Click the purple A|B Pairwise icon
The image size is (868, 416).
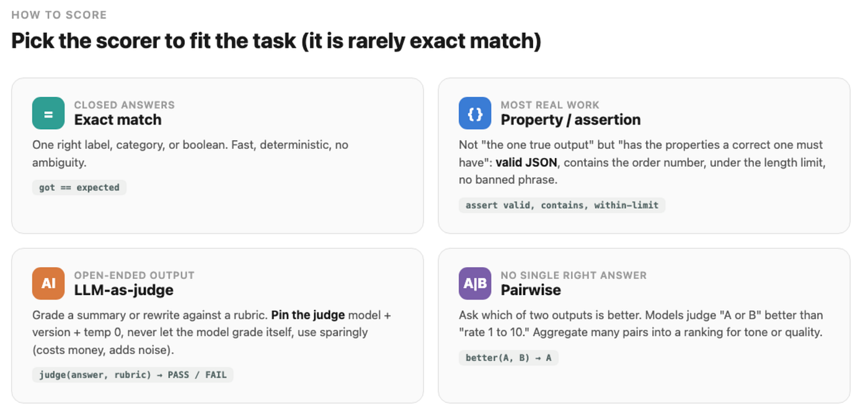click(475, 283)
